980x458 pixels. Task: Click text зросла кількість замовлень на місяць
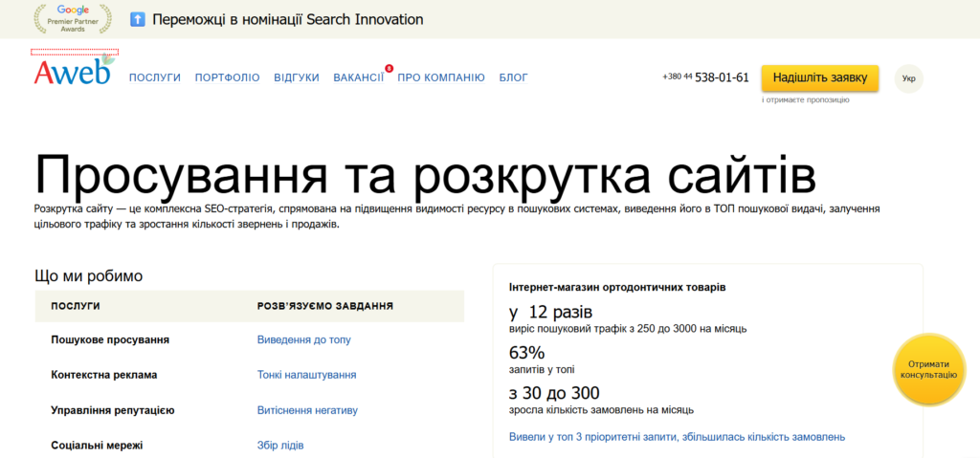pyautogui.click(x=601, y=410)
